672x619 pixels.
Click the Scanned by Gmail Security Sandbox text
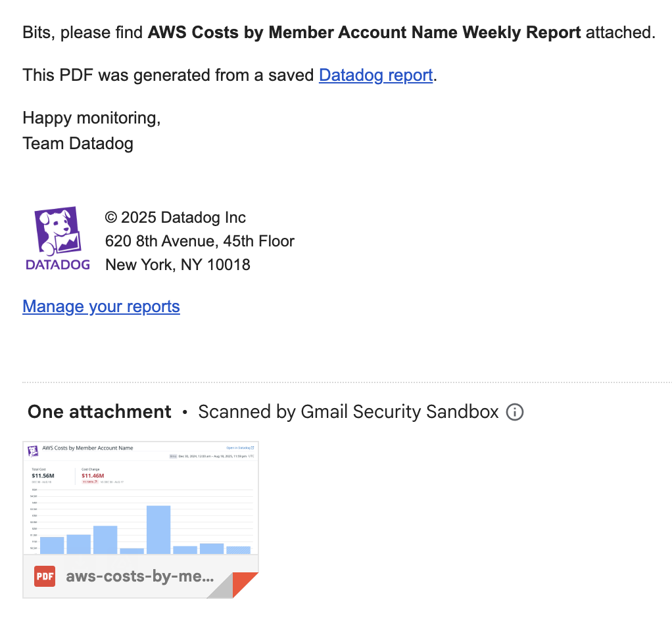pos(348,411)
